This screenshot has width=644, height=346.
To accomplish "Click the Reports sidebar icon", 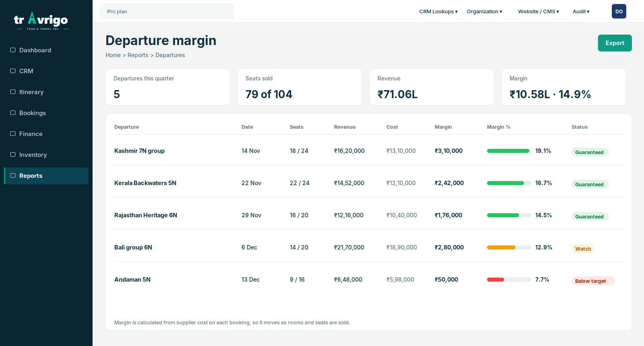I will tap(13, 175).
